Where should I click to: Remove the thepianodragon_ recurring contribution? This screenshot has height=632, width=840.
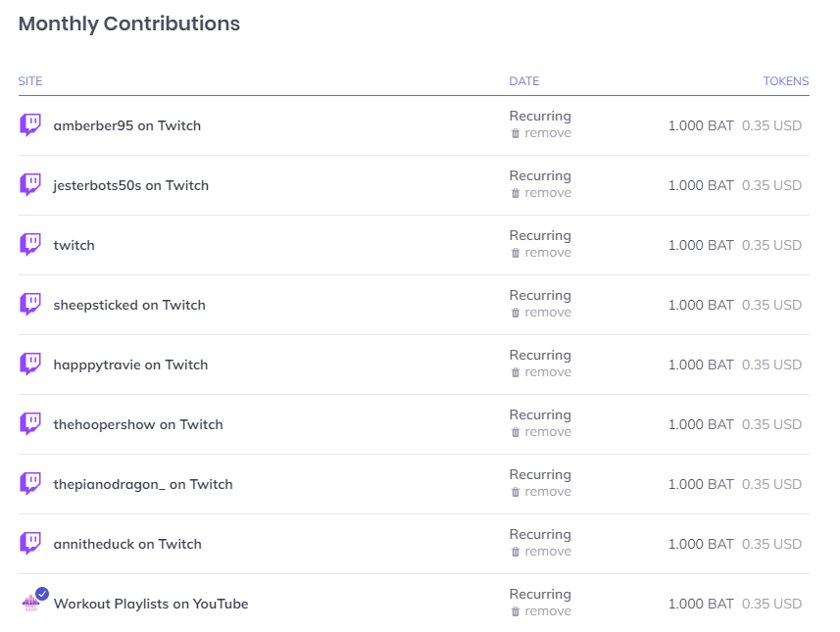[541, 492]
